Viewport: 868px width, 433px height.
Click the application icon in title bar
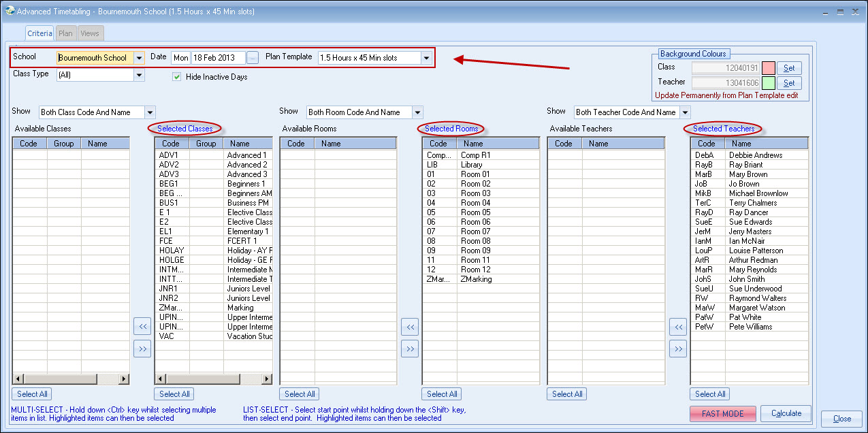pyautogui.click(x=9, y=11)
